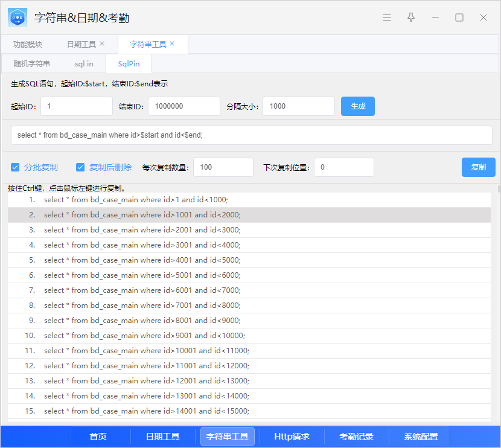The height and width of the screenshot is (448, 501).
Task: Click the 生成 button
Action: [358, 106]
